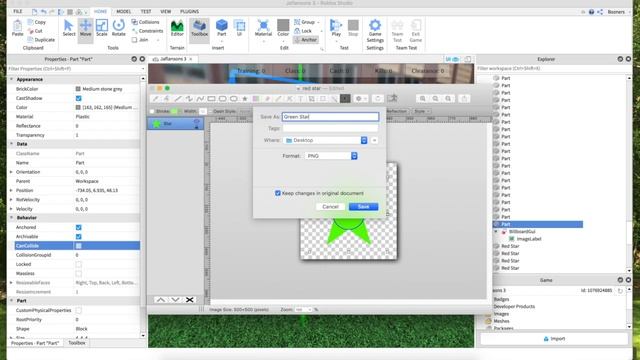This screenshot has height=360, width=640.
Task: Delete layer with X button in the layers list
Action: (189, 300)
